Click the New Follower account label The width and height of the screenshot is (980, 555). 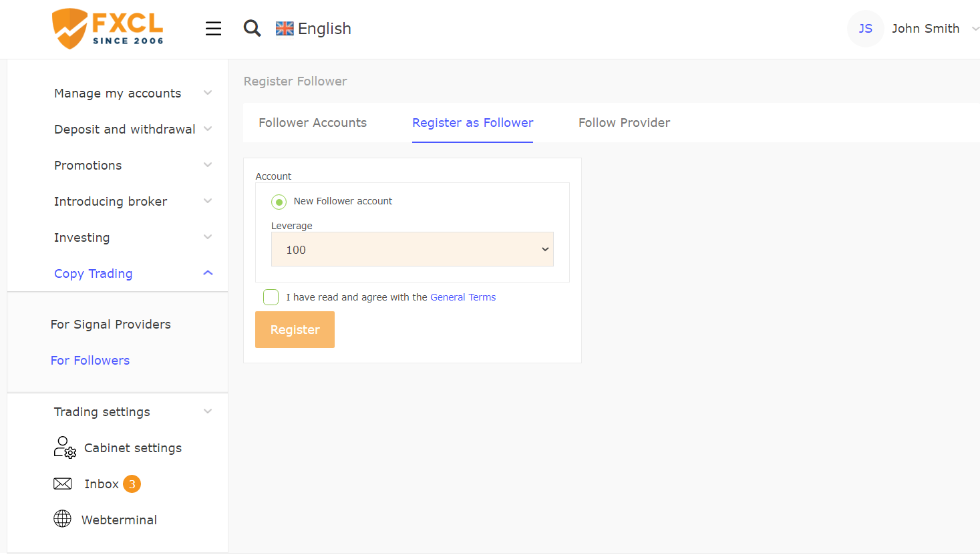tap(343, 201)
